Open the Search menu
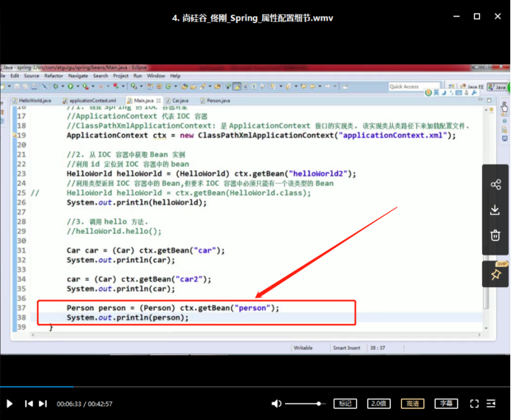This screenshot has width=511, height=420. coord(100,75)
